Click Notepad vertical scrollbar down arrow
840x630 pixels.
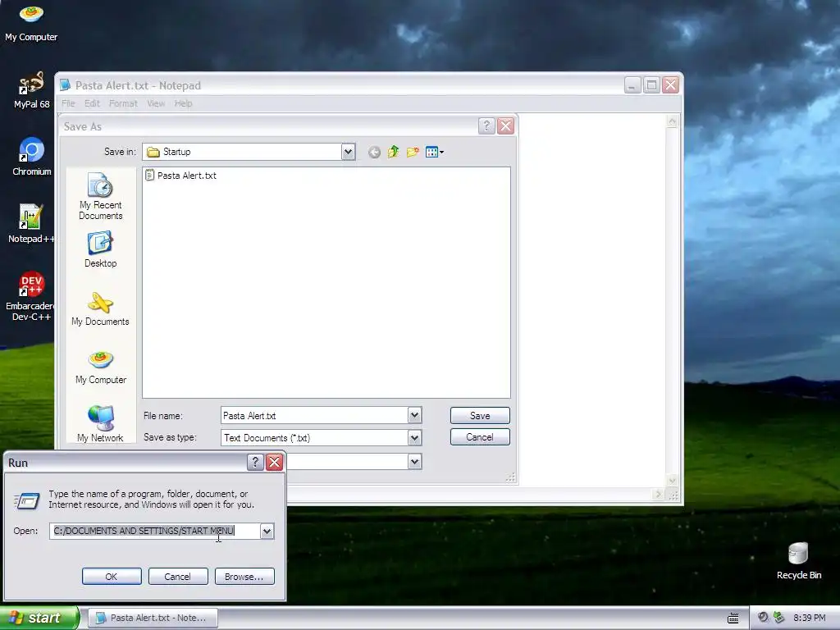click(x=672, y=480)
